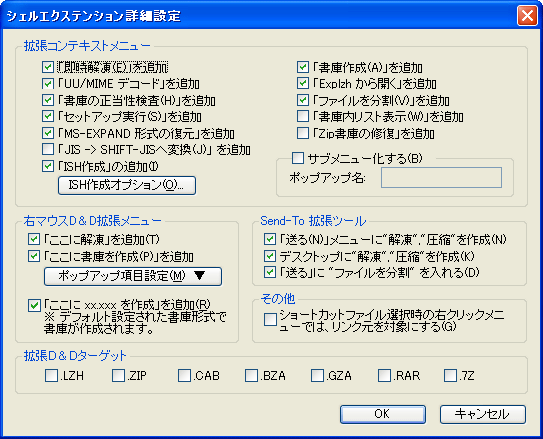Open ISH作成オプション(O)... button

(x=127, y=185)
